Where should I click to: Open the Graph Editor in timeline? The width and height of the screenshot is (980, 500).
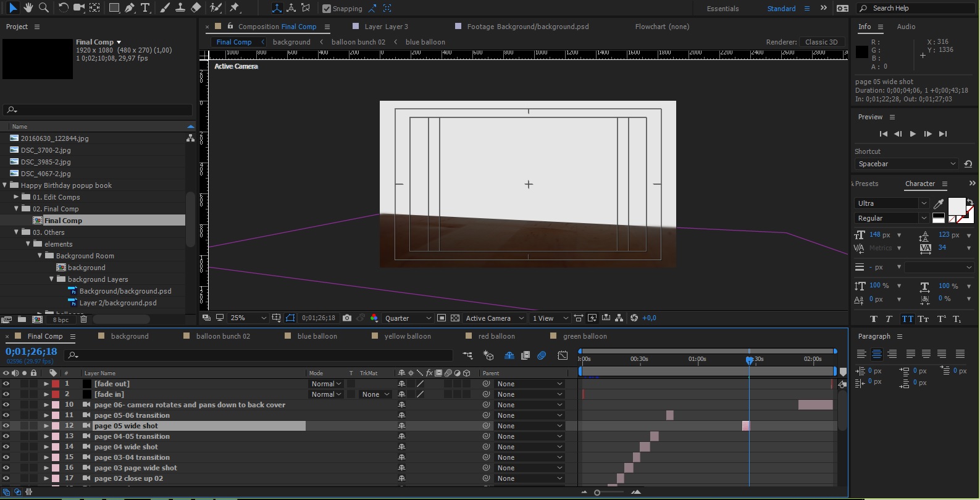pyautogui.click(x=563, y=355)
